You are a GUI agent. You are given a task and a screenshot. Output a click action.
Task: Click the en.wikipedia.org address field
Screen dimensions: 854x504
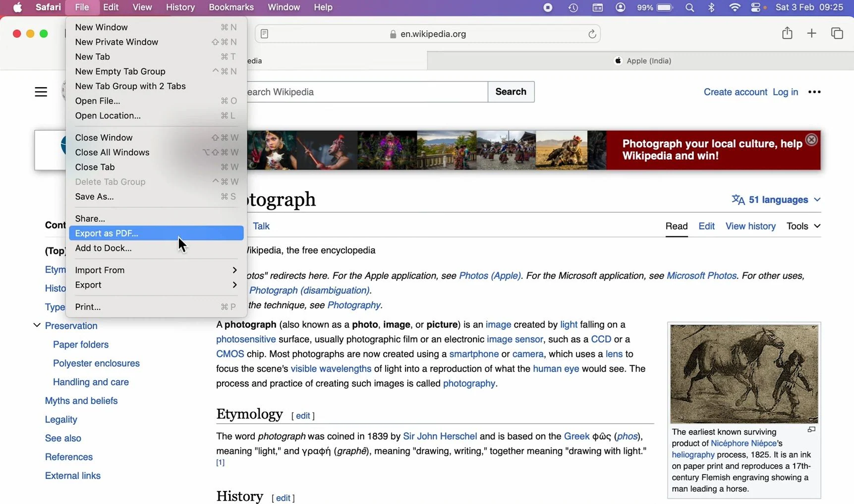(x=428, y=34)
